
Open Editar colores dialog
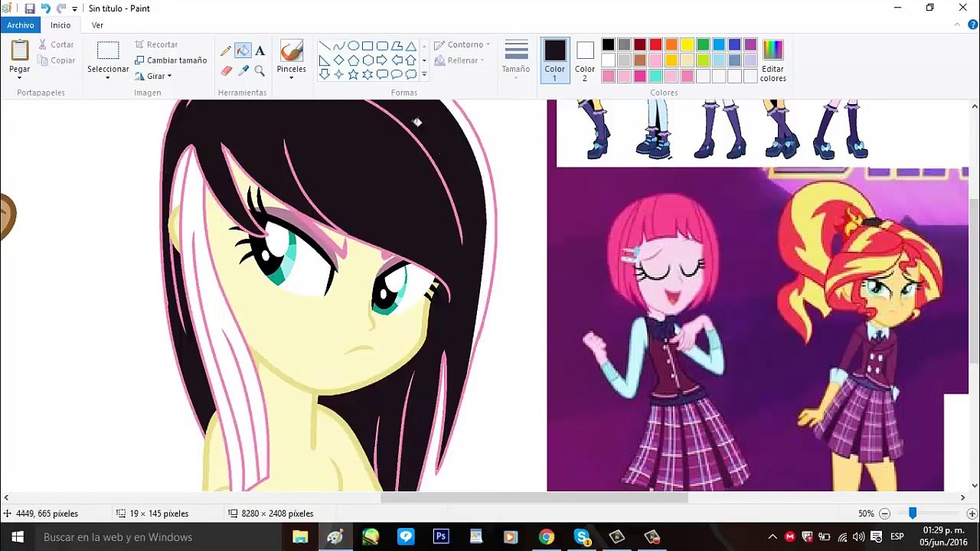click(773, 61)
